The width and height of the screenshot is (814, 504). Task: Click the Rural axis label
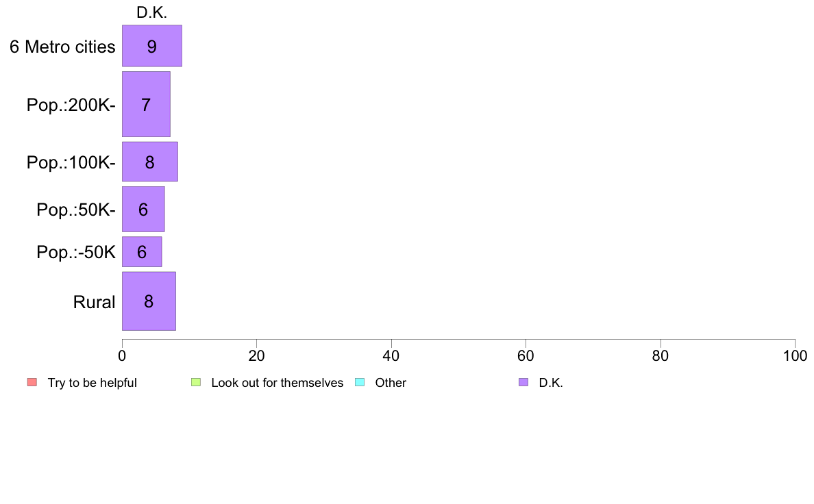(94, 302)
